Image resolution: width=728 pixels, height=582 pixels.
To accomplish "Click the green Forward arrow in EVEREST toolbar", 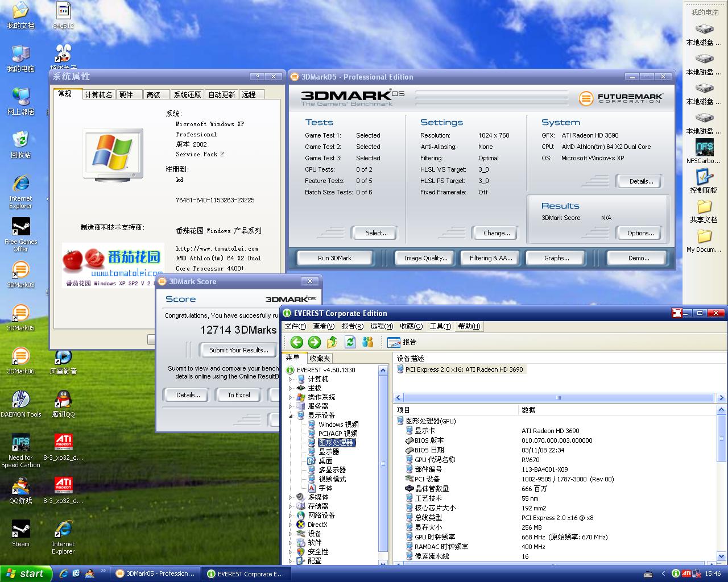I will 315,342.
